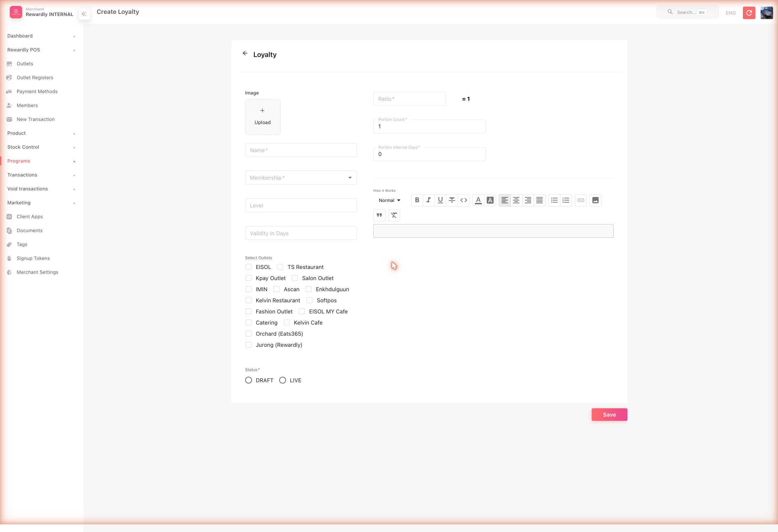
Task: Go to Payment Methods
Action: pyautogui.click(x=37, y=91)
